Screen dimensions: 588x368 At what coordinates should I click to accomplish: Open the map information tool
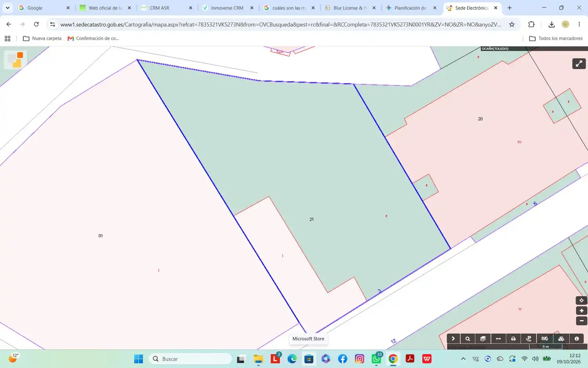pos(577,339)
